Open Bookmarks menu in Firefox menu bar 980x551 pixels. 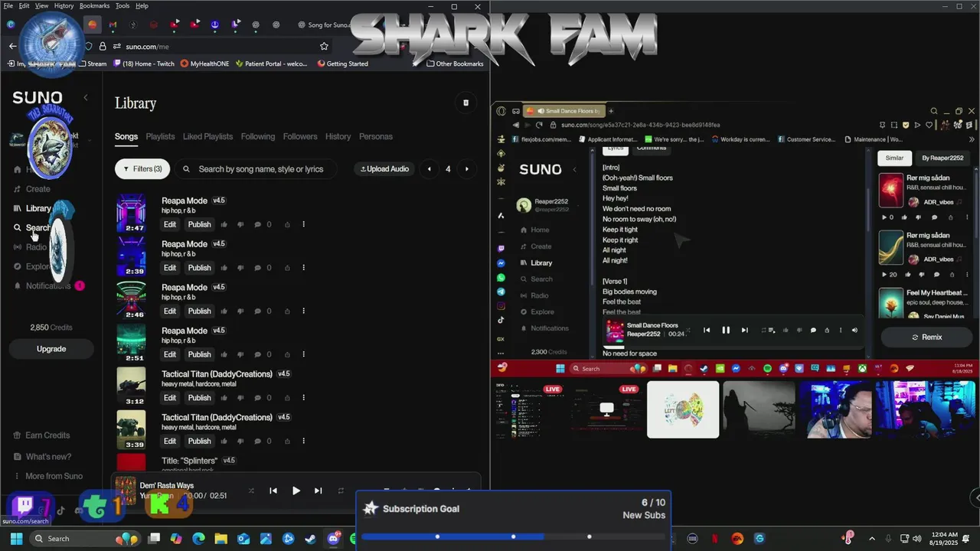coord(94,5)
